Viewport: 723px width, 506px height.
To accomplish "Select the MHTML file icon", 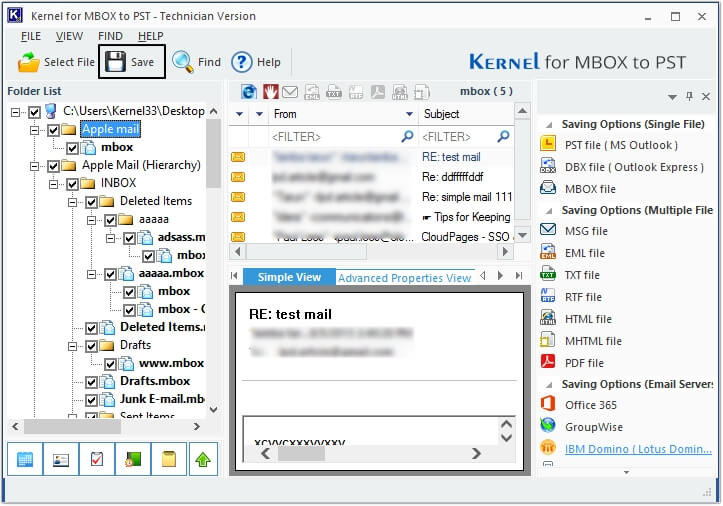I will [x=548, y=340].
